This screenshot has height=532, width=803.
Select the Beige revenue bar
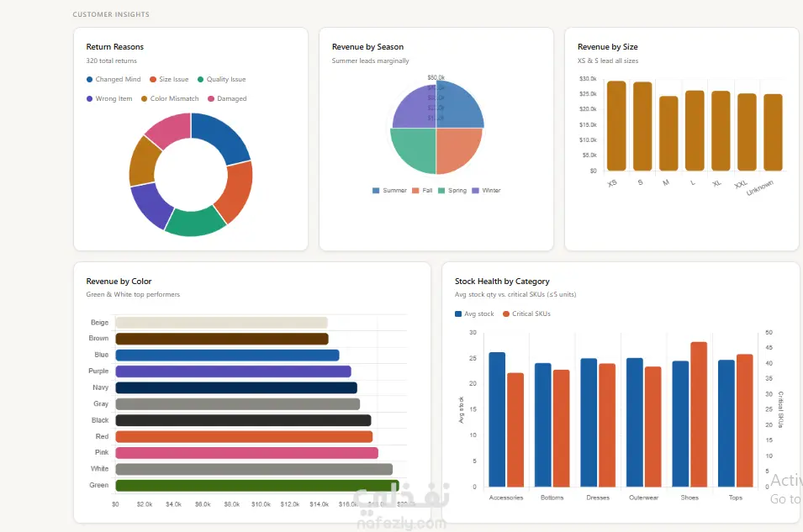coord(221,323)
